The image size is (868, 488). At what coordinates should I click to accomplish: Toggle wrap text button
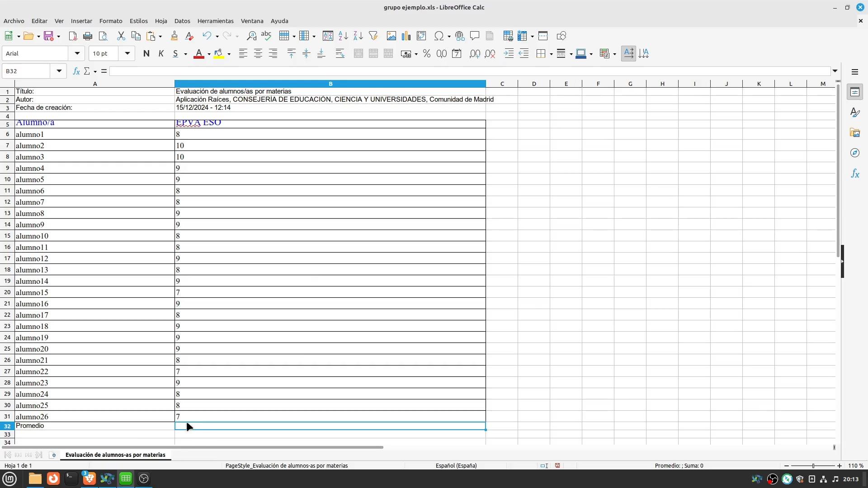340,54
